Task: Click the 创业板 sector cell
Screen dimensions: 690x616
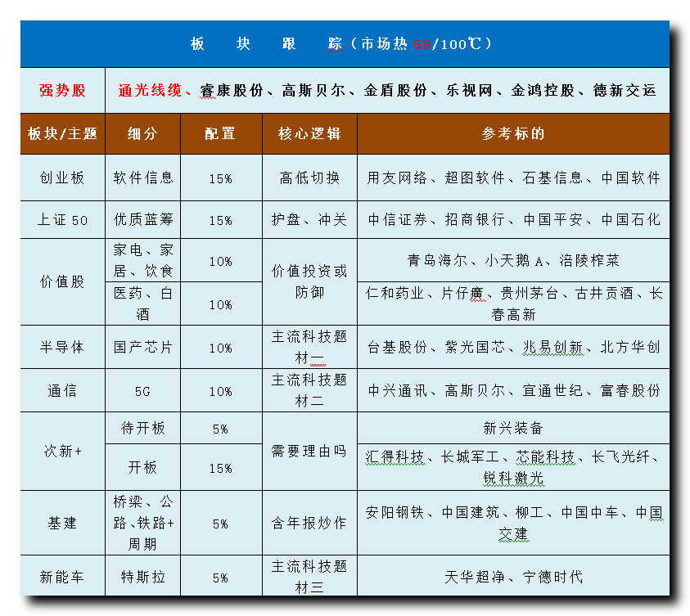Action: click(63, 178)
